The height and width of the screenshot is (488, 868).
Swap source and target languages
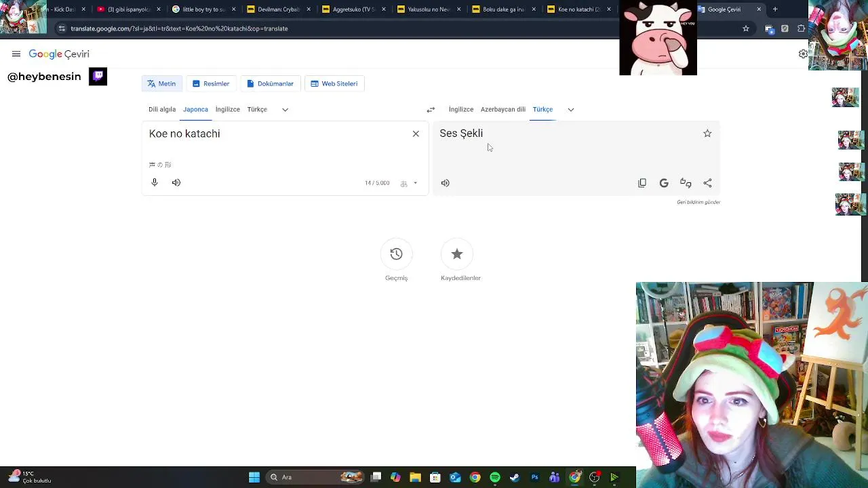pos(431,109)
